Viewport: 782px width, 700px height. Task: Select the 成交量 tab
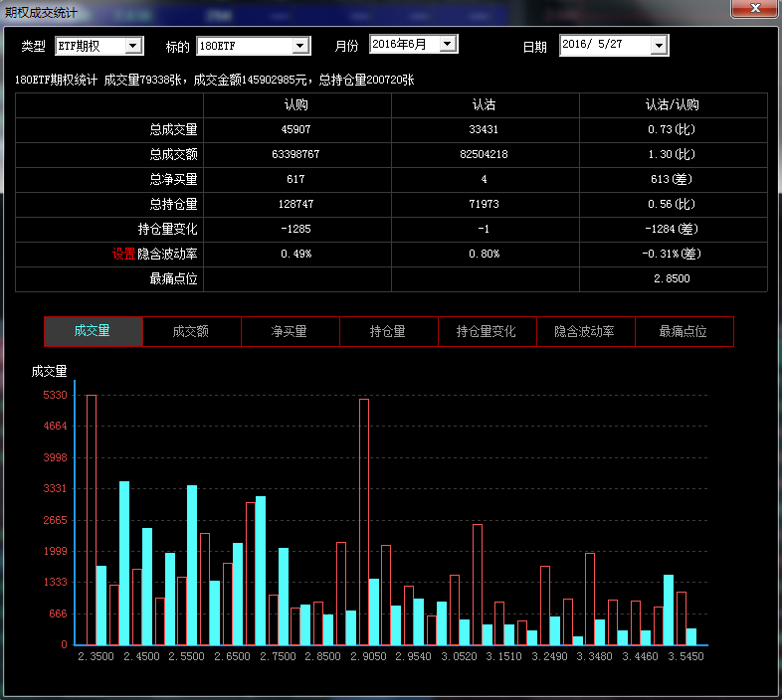[93, 331]
